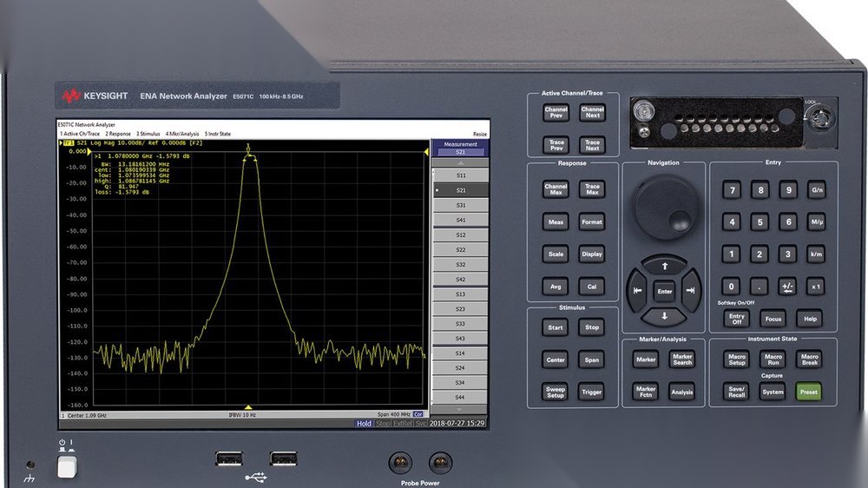This screenshot has width=868, height=488.
Task: Click the Macro Run key
Action: 773,359
